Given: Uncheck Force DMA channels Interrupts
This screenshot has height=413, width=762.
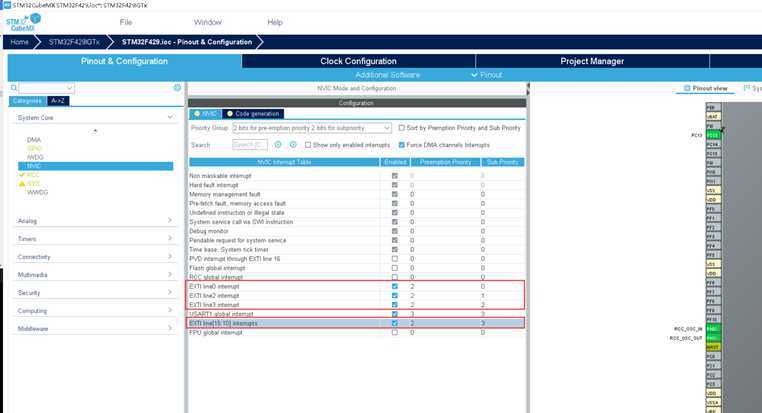Looking at the screenshot, I should click(x=401, y=145).
